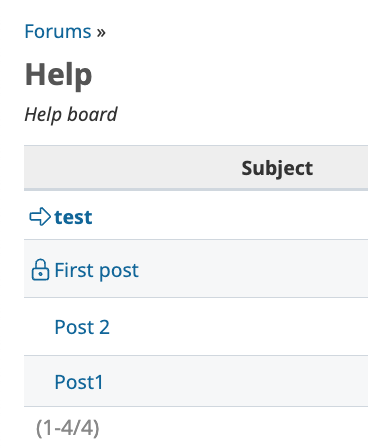368x448 pixels.
Task: Click empty space in the First post row
Action: pyautogui.click(x=253, y=269)
